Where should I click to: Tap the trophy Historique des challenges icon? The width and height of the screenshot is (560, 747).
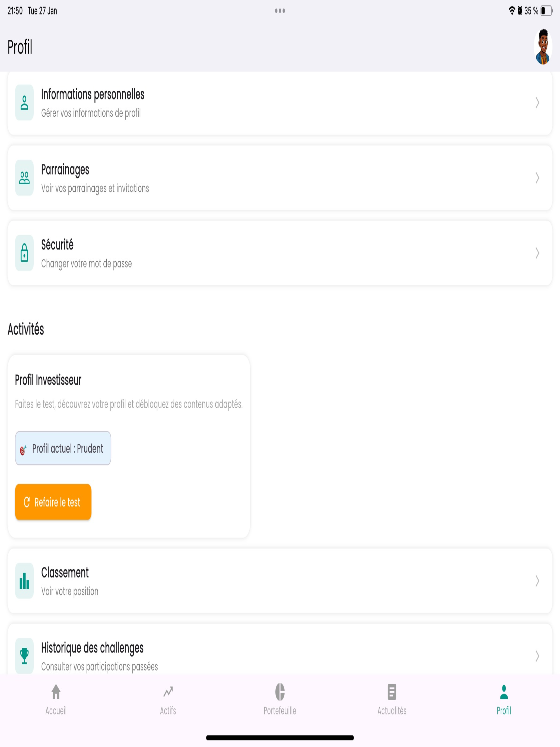[x=24, y=656]
